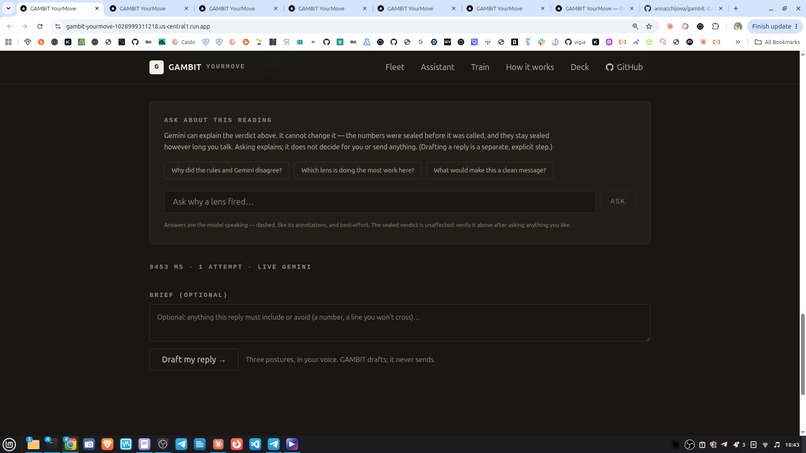Viewport: 806px width, 453px height.
Task: Ask what would make a clean message
Action: (x=489, y=170)
